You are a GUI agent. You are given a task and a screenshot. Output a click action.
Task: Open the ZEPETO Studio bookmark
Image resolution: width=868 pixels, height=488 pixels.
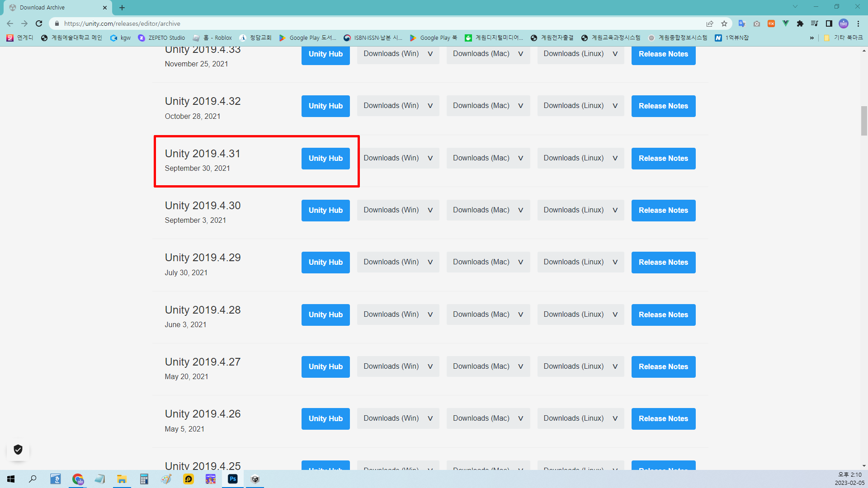tap(162, 38)
